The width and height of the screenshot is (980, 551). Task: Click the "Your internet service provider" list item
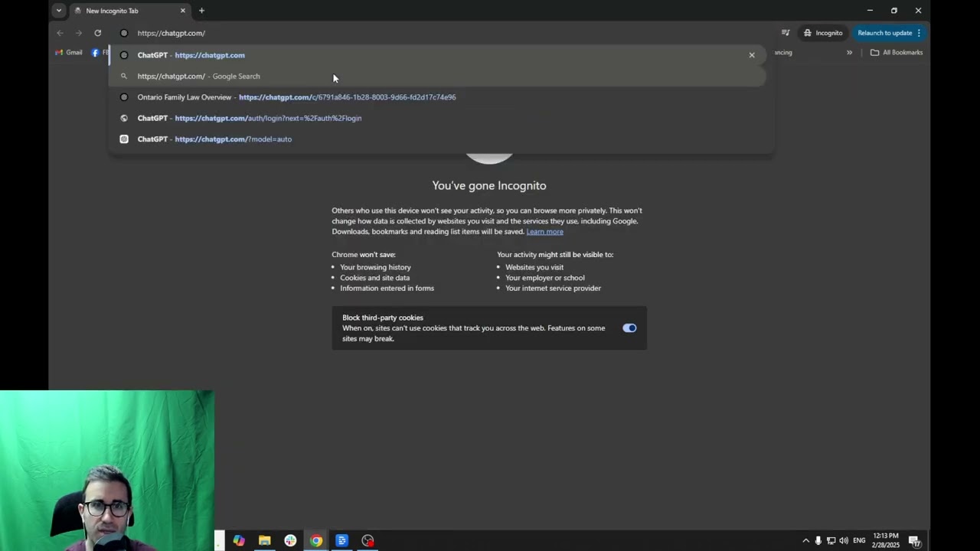553,289
